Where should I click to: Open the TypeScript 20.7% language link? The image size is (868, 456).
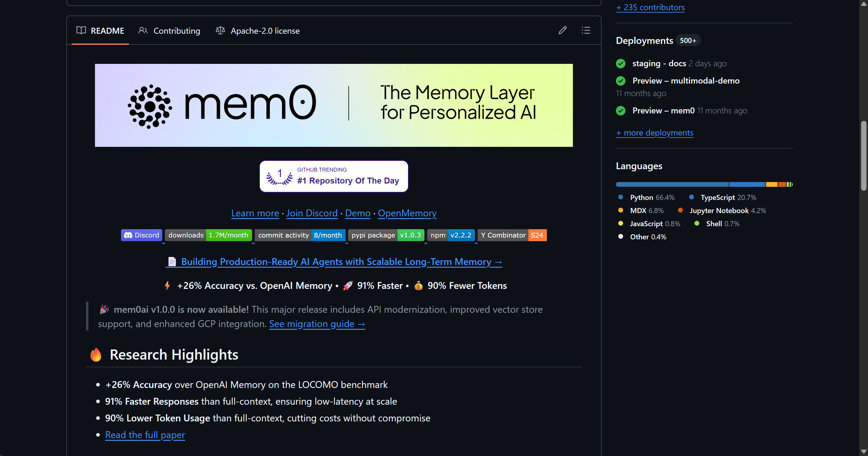pos(723,198)
